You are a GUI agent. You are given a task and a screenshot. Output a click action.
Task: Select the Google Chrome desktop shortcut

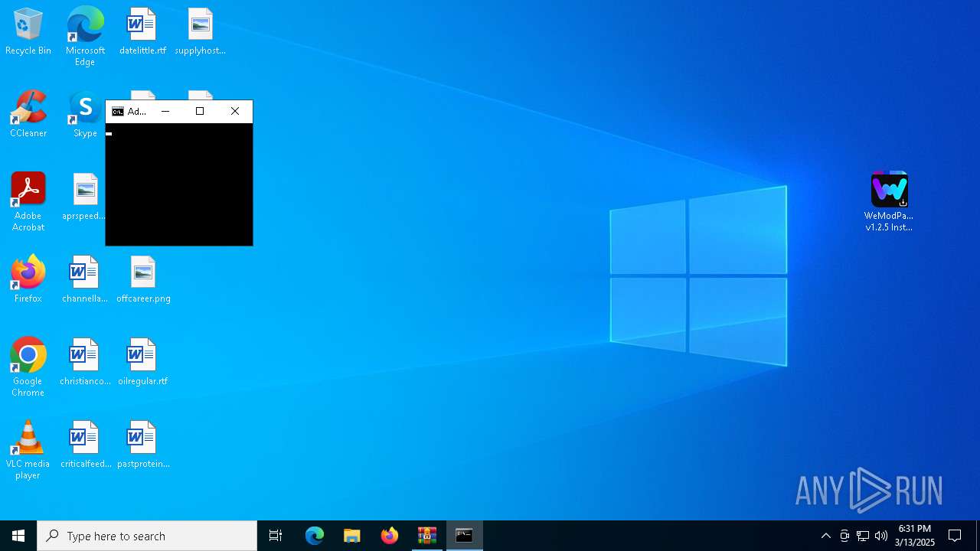pyautogui.click(x=28, y=367)
